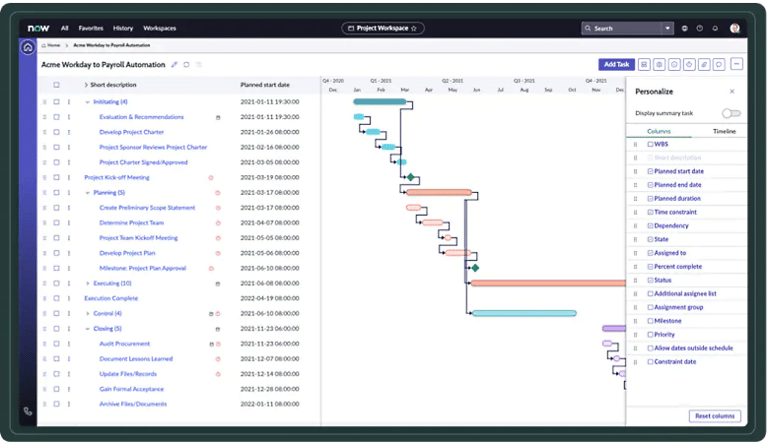The width and height of the screenshot is (768, 443).
Task: Enable the Milestone column checkbox
Action: pos(650,321)
